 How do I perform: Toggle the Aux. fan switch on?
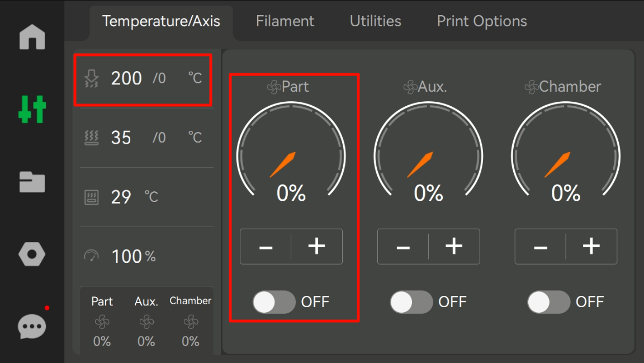pos(411,302)
